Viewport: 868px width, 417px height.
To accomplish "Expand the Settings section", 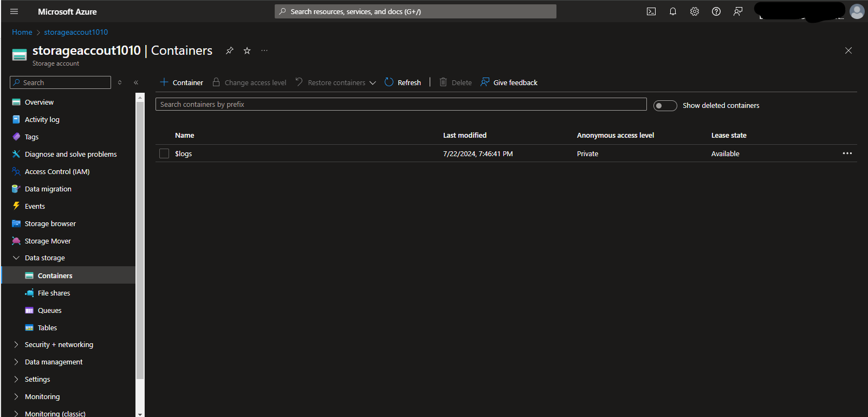I will click(x=16, y=379).
